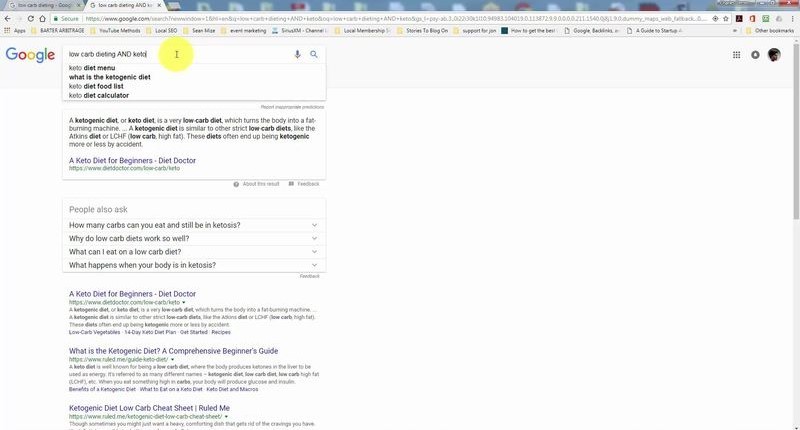Screen dimensions: 800x430
Task: Expand 'What can I eat on low carb' question
Action: click(x=314, y=252)
